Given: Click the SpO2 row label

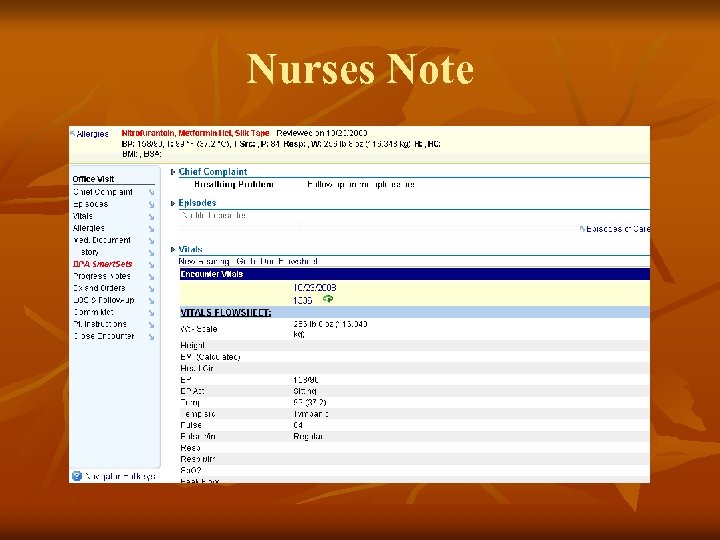Looking at the screenshot, I should (191, 470).
